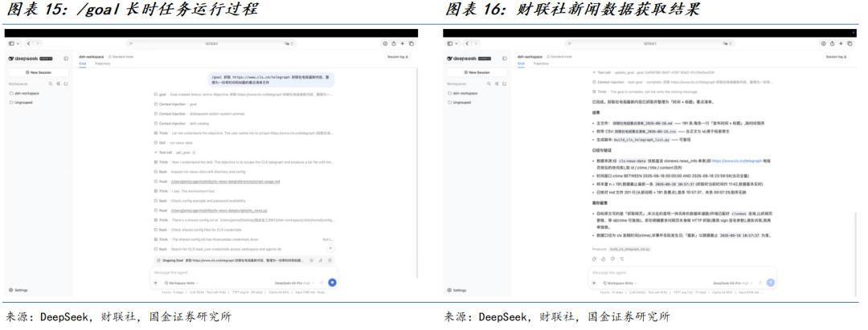This screenshot has height=330, width=868.
Task: Add attachment plus in 图表 15 message box
Action: coord(156,283)
